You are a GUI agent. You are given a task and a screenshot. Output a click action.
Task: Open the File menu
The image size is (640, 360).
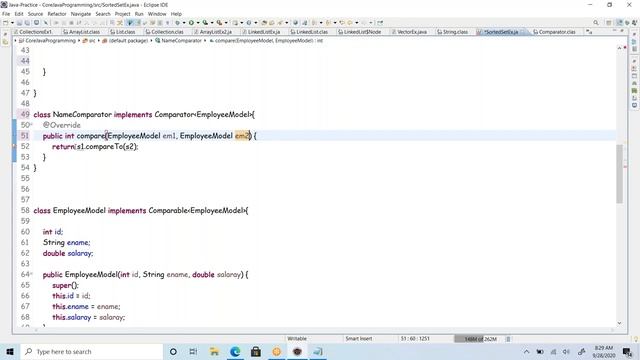(6, 14)
